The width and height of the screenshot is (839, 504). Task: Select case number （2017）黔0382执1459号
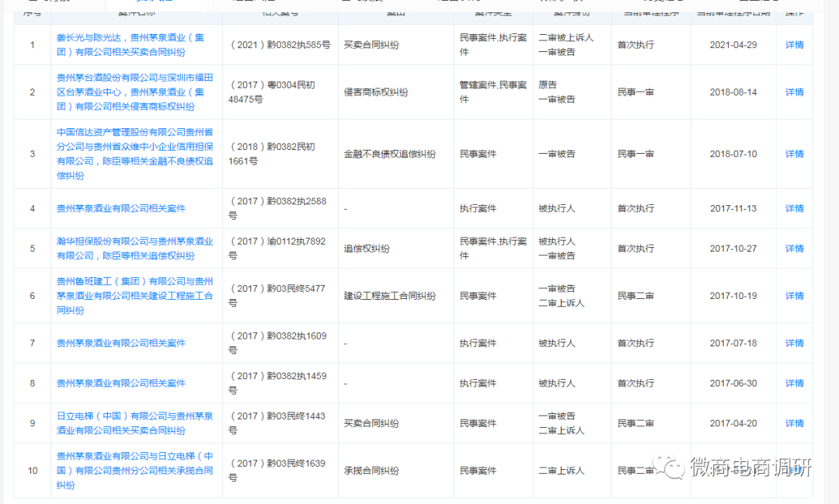pyautogui.click(x=277, y=383)
